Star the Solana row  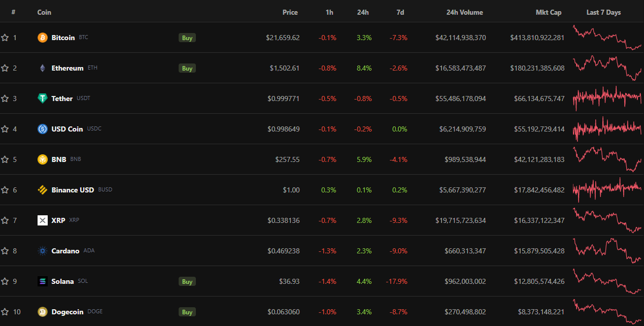tap(5, 281)
